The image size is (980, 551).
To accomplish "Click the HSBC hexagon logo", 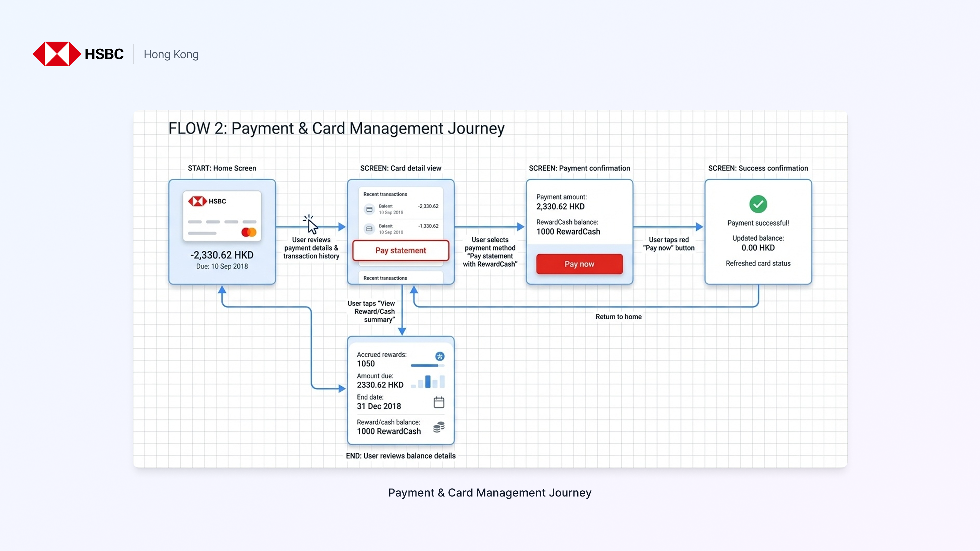I will (57, 54).
